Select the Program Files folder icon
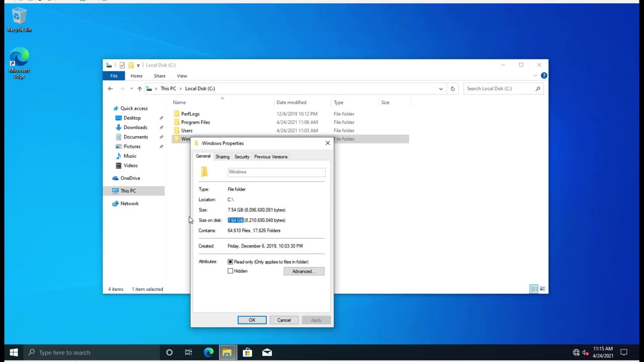The height and width of the screenshot is (362, 644). pyautogui.click(x=177, y=122)
